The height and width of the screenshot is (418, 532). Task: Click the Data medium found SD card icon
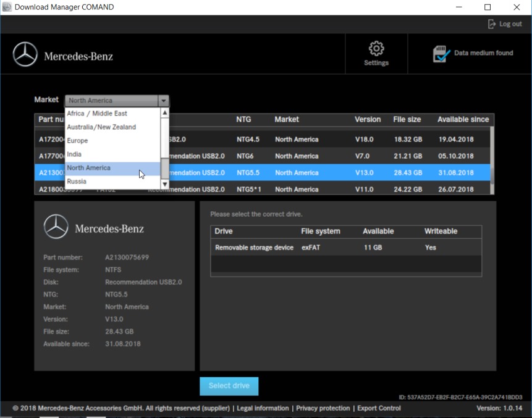pos(441,54)
